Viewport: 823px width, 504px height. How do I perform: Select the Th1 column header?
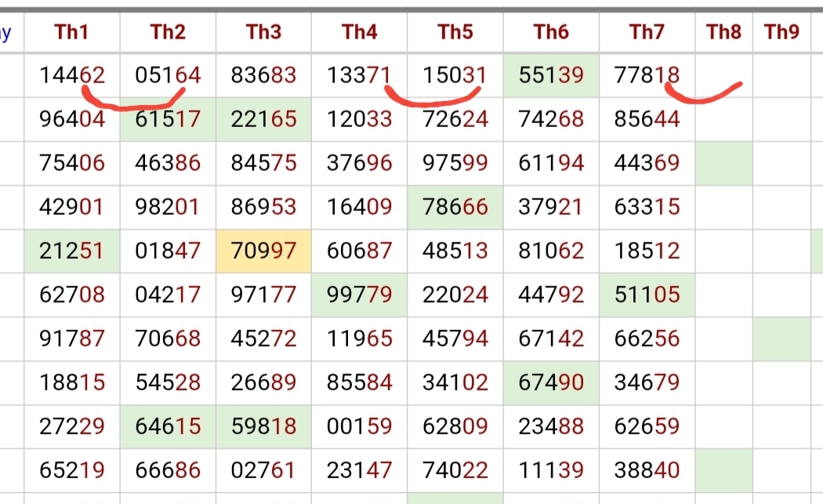72,32
